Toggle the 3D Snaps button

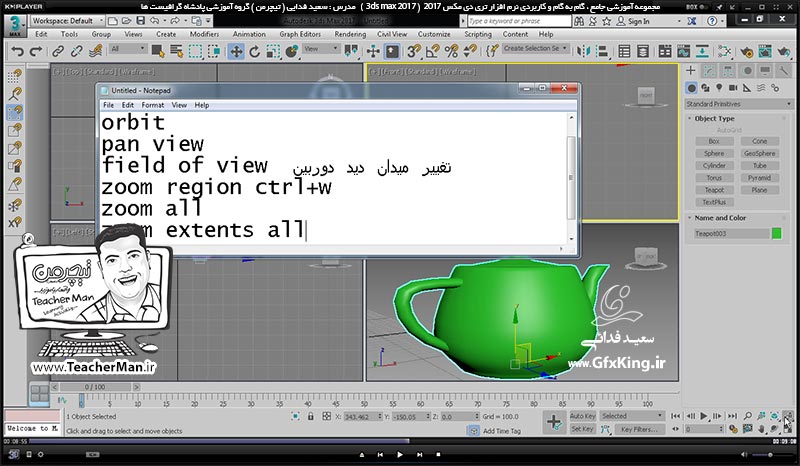pyautogui.click(x=414, y=51)
